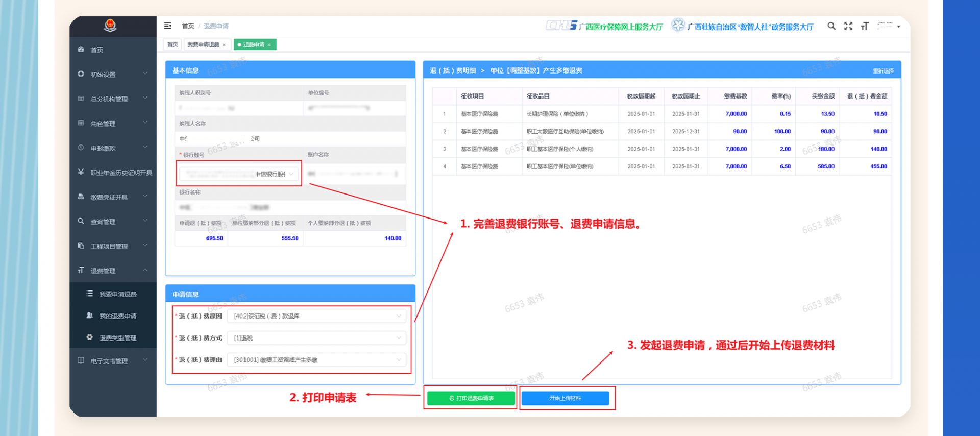The image size is (980, 436).
Task: Collapse the 退费管理 sidebar menu
Action: [112, 271]
